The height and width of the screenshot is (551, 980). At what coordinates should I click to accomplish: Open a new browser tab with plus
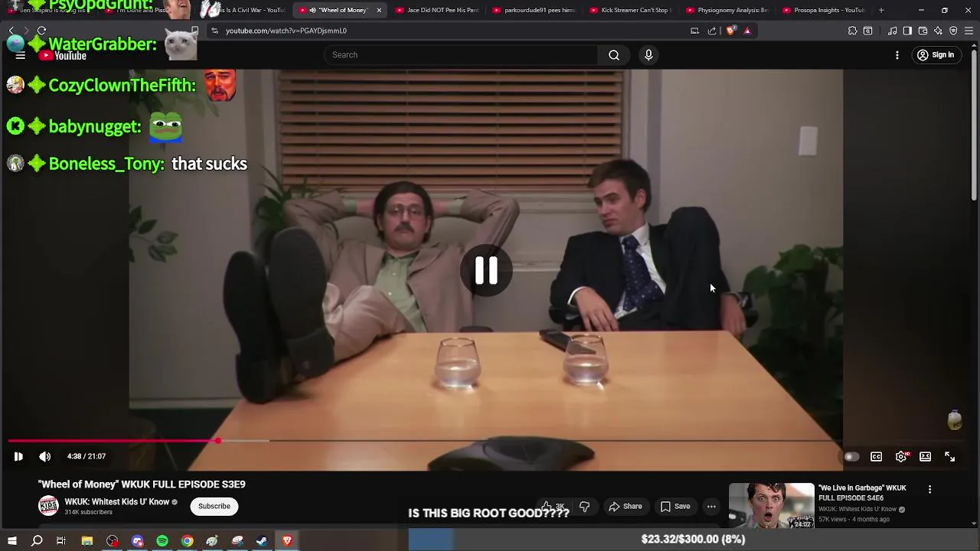click(x=881, y=10)
